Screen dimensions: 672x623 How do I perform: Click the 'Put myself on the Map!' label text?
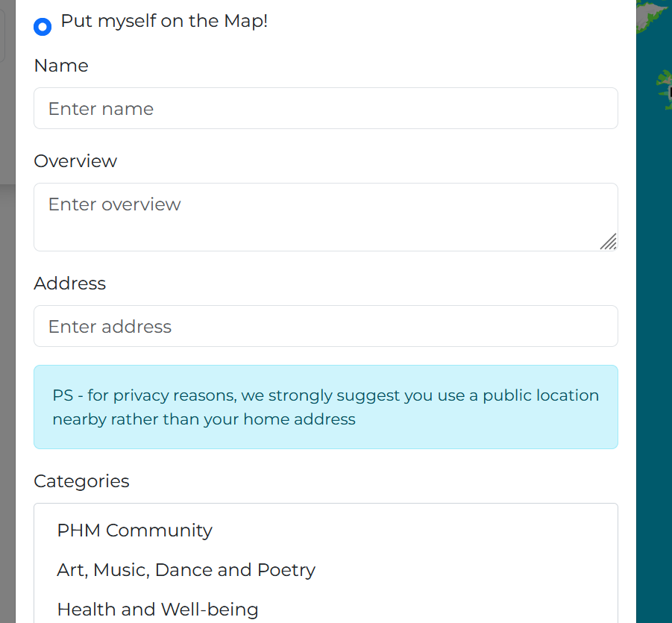coord(164,21)
